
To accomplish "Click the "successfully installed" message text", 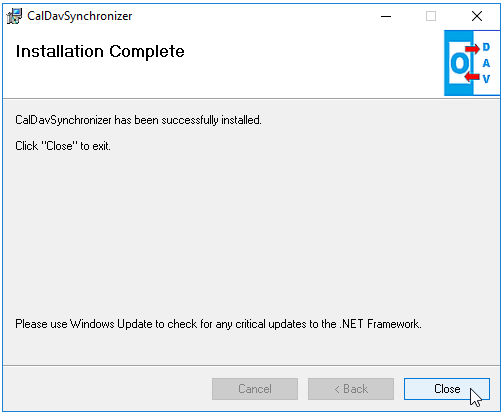I will click(x=138, y=120).
